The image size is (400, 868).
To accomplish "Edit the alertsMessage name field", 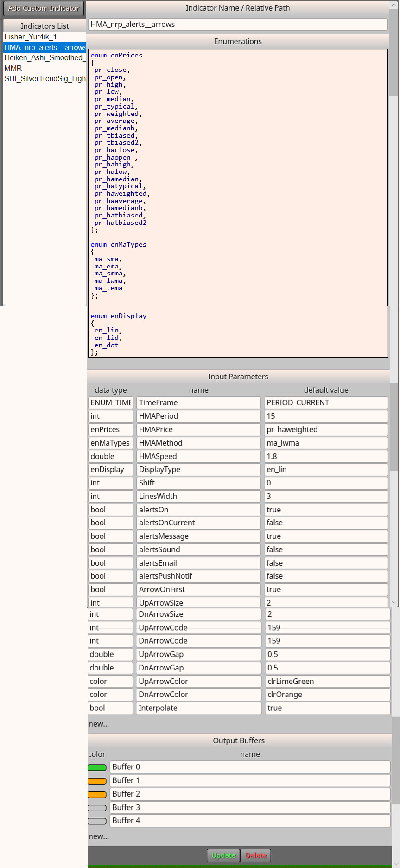I will (198, 536).
